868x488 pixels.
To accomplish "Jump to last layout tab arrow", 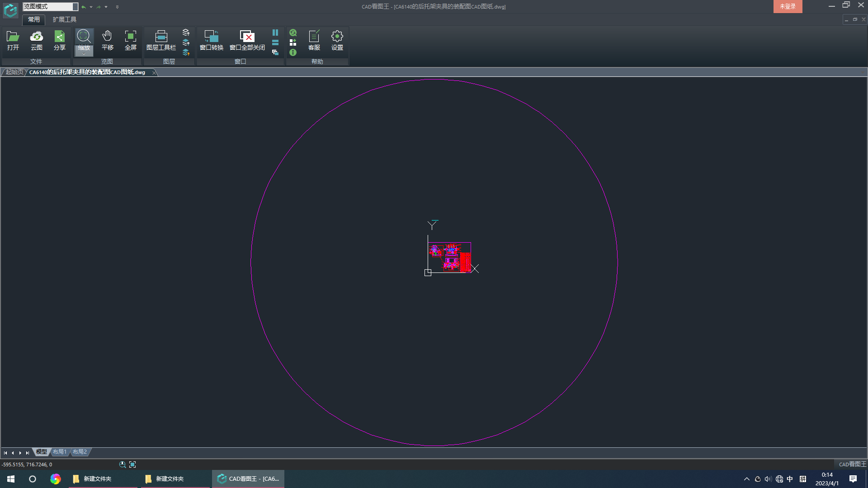I will coord(27,453).
